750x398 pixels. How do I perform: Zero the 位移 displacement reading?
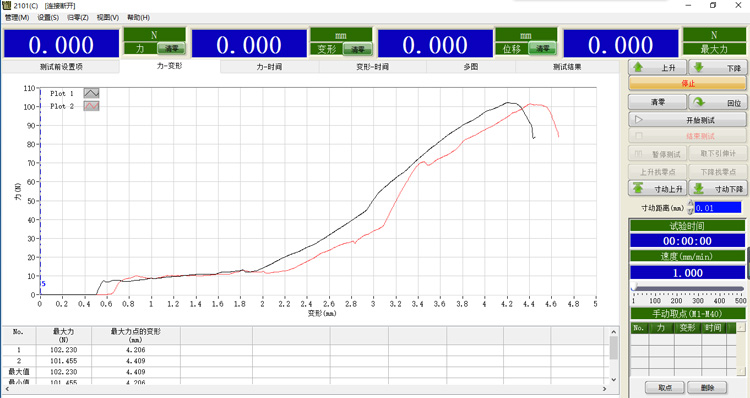click(542, 49)
